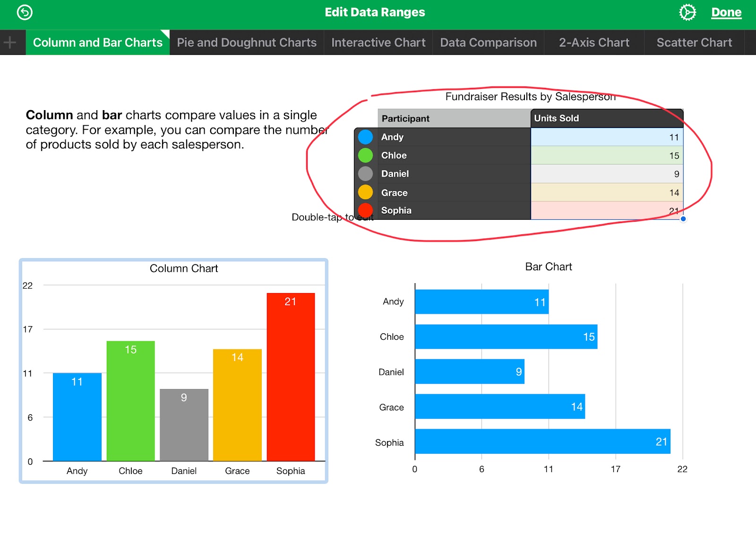Click the Daniel axis label beside Bar Chart

click(391, 372)
